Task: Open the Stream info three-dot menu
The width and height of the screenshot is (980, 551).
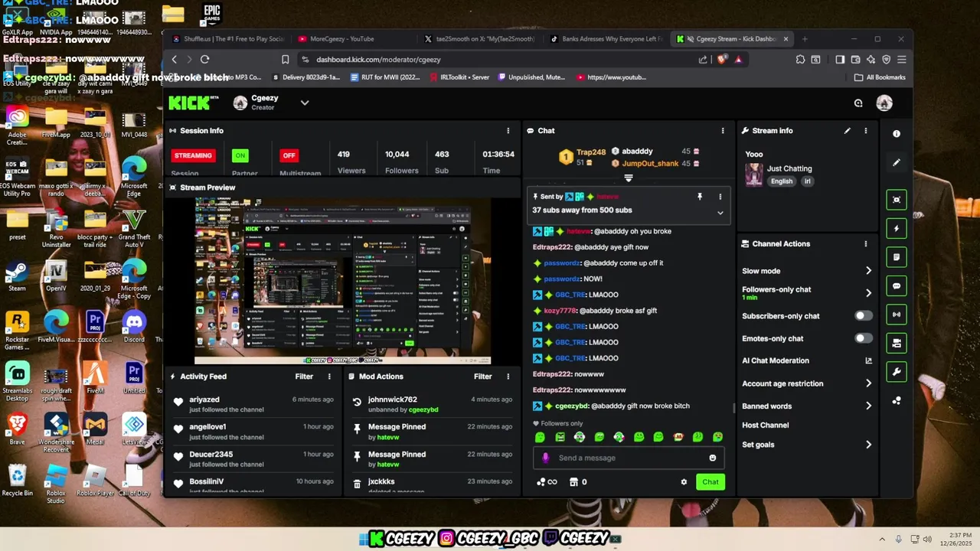Action: pos(866,131)
